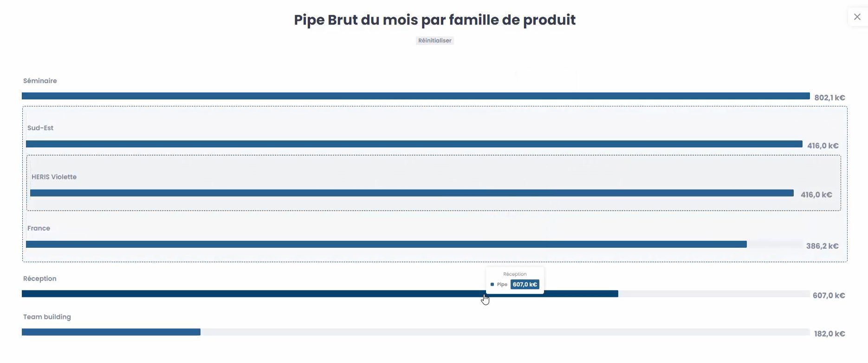Screen dimensions: 868x363
Task: Click the France pipe bar
Action: pos(386,244)
